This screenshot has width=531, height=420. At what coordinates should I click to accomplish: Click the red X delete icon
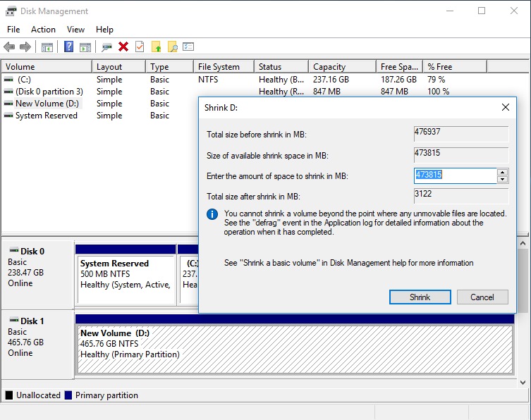(123, 47)
